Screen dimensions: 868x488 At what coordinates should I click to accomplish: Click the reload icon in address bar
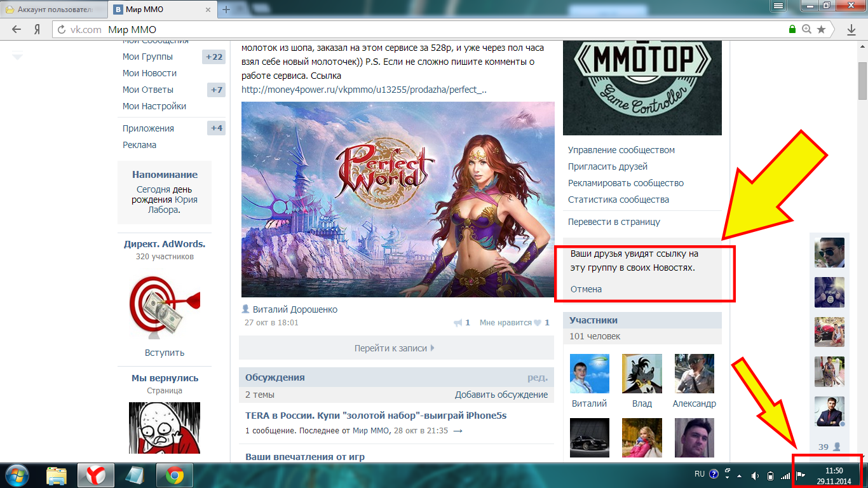pos(62,29)
